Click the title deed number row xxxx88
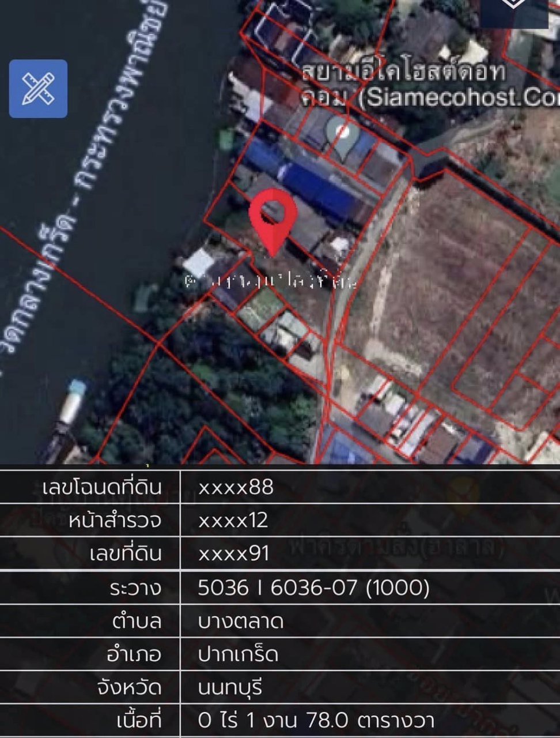 pyautogui.click(x=280, y=487)
